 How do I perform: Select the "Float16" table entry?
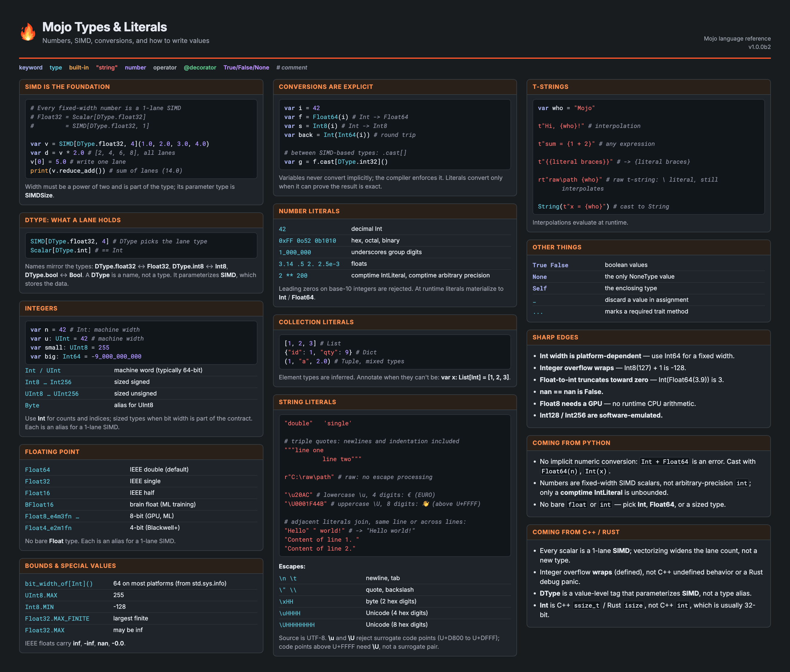click(x=37, y=493)
